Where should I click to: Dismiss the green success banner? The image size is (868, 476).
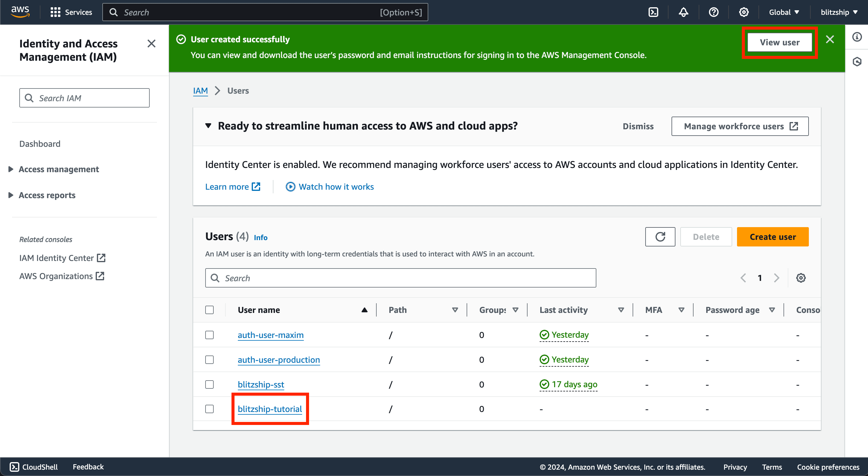[830, 40]
